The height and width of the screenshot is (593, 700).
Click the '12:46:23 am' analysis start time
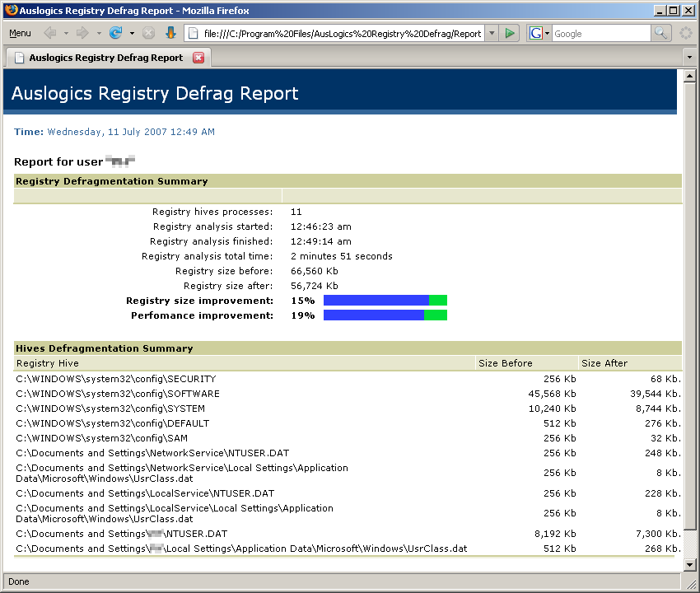coord(321,226)
